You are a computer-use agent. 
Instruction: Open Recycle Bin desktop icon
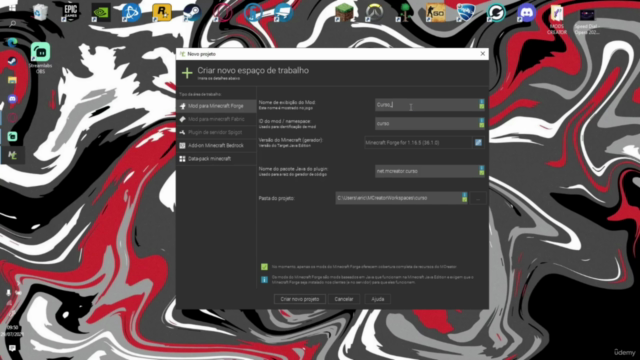(40, 12)
